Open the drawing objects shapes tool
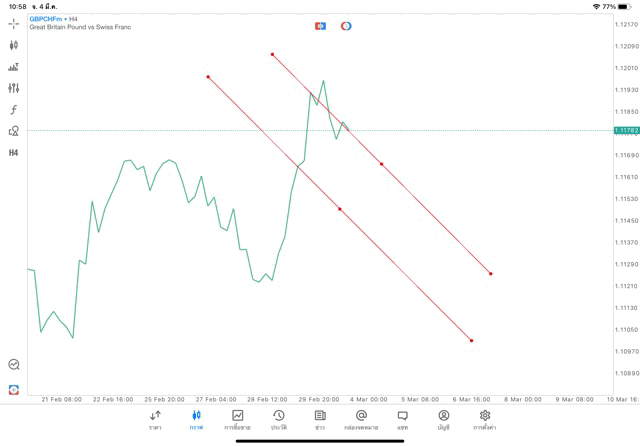 tap(14, 131)
